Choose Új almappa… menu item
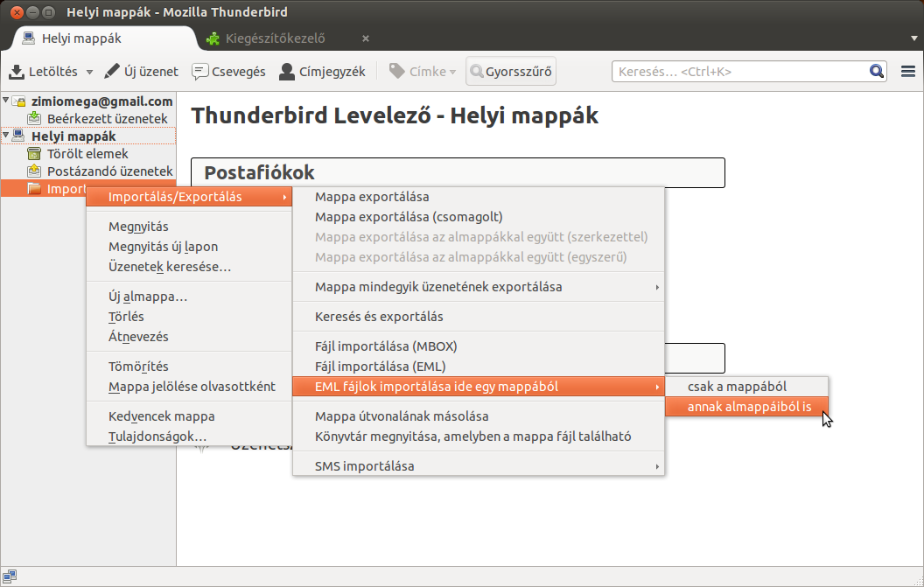The width and height of the screenshot is (924, 587). click(189, 297)
